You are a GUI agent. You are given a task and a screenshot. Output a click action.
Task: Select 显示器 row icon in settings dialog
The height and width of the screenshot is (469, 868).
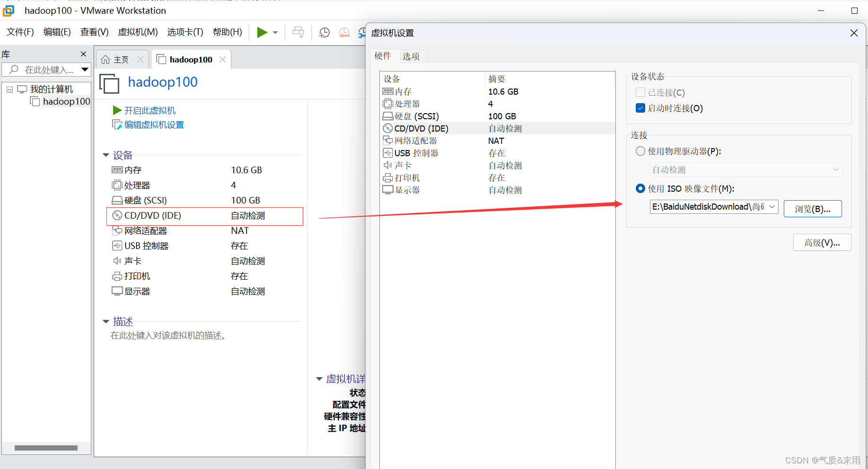coord(388,190)
